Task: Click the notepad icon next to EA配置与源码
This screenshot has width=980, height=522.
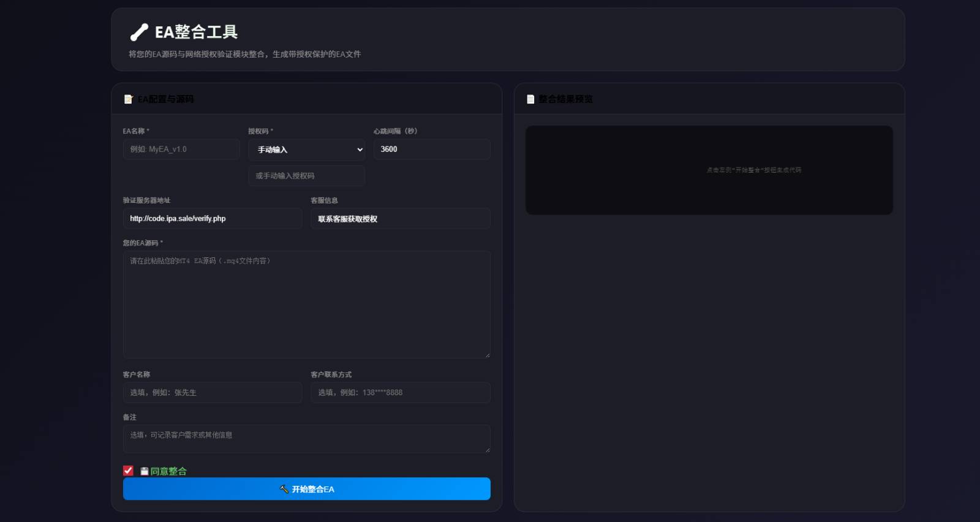Action: [x=128, y=99]
